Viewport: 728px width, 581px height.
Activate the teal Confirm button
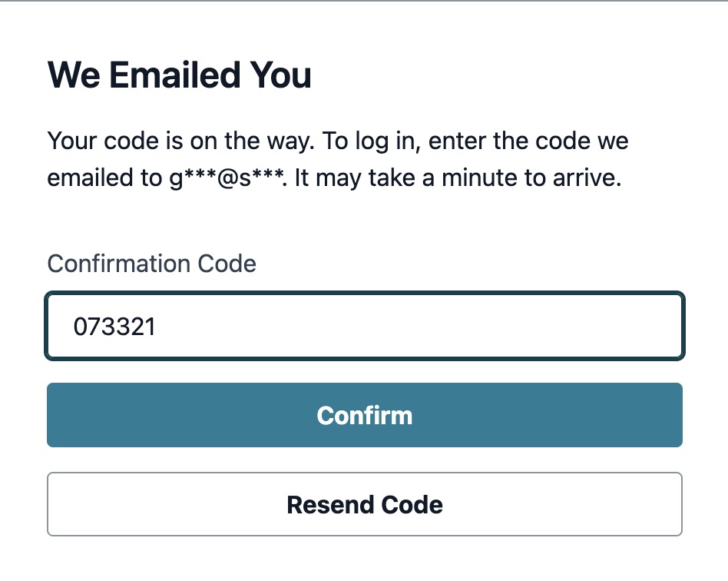pyautogui.click(x=365, y=415)
